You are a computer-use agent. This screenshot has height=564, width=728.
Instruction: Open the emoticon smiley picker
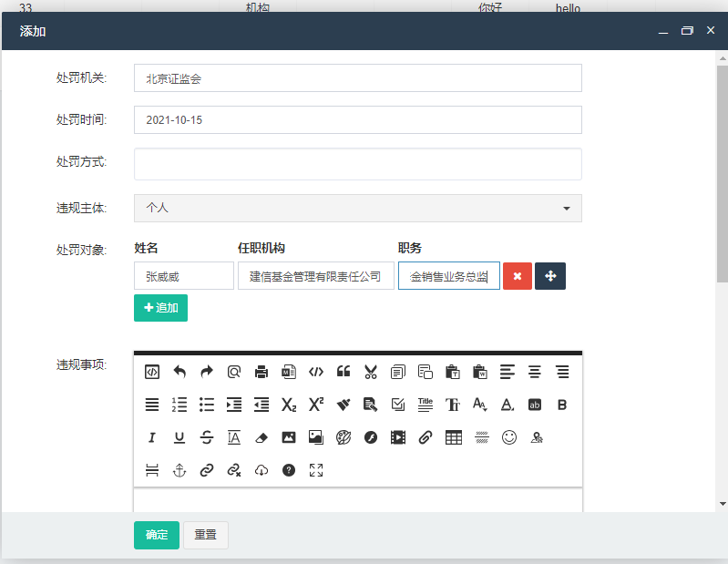pos(509,436)
